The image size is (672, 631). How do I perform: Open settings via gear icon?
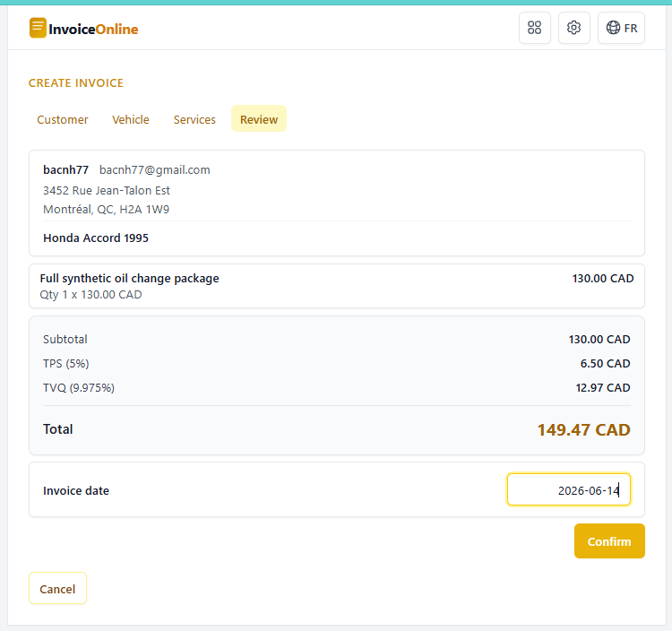click(573, 28)
